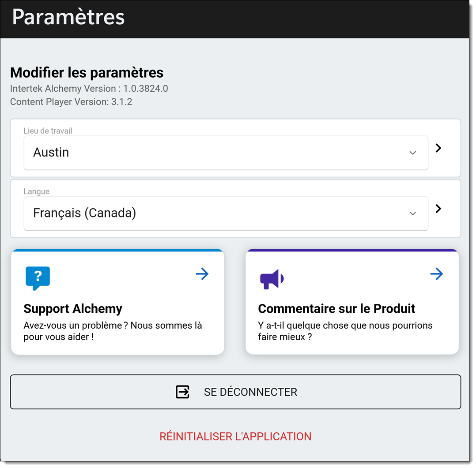Open the Commentaire sur le Produit title
This screenshot has height=468, width=476.
(336, 309)
